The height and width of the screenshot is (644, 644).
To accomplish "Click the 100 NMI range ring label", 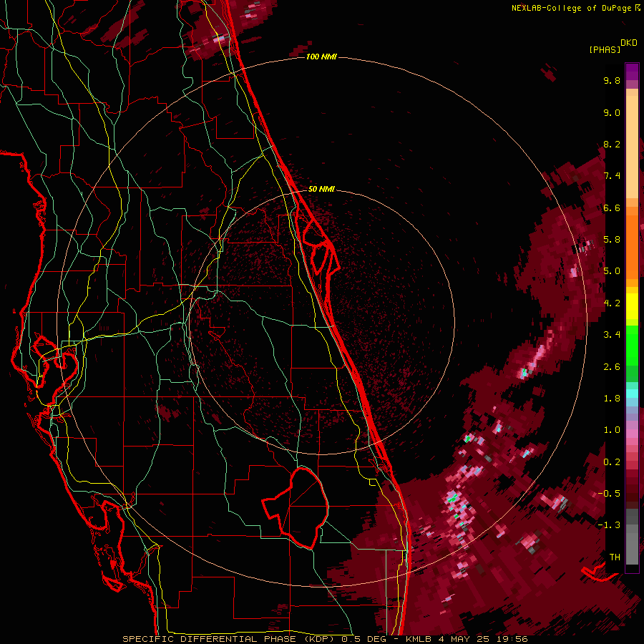I will (321, 57).
